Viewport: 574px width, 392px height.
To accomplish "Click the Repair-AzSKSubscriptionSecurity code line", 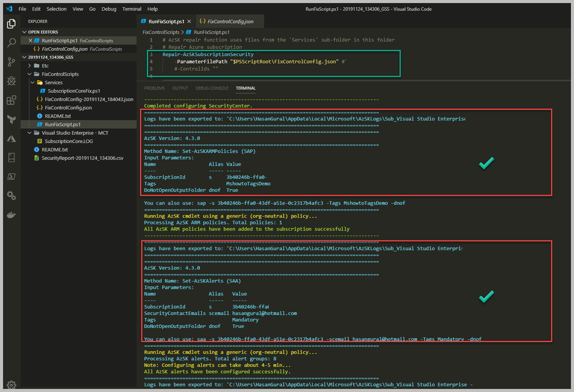I will point(210,54).
